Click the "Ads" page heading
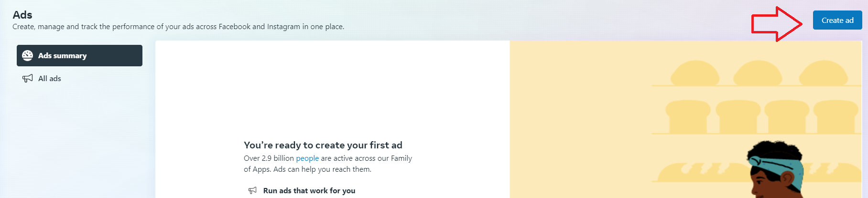This screenshot has width=868, height=198. (x=22, y=15)
